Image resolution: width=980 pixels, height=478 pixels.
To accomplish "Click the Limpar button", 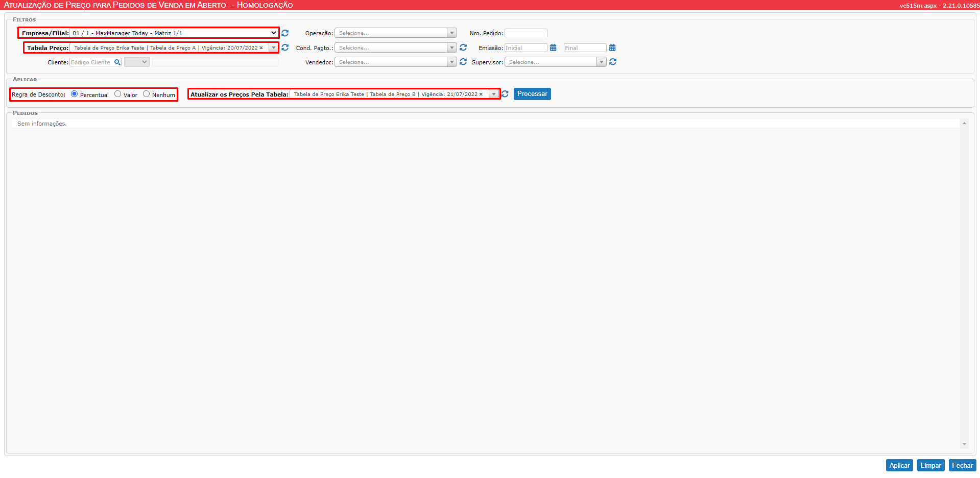I will click(x=931, y=465).
